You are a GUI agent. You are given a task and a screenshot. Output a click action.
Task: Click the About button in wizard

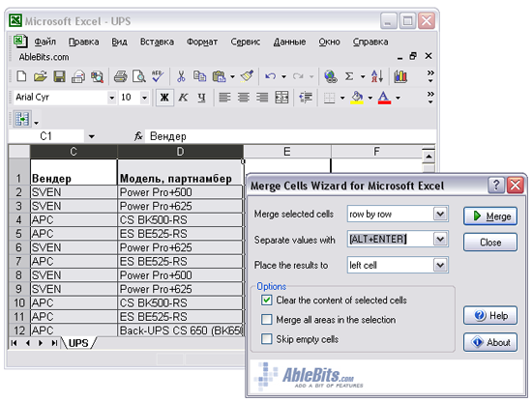click(x=490, y=342)
